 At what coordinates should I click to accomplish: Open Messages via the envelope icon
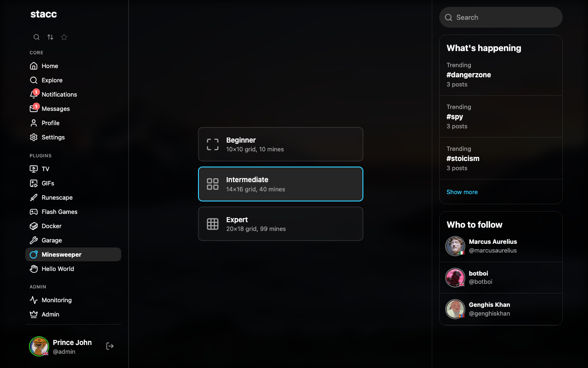point(34,109)
